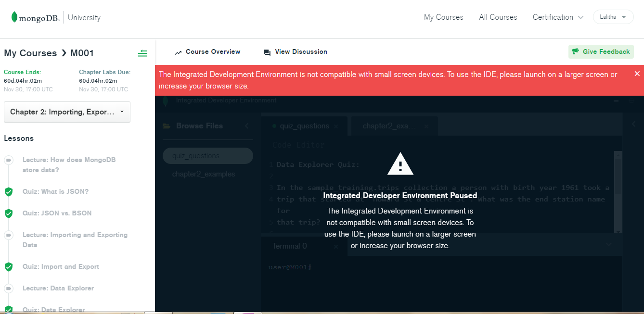Click the Give Feedback megaphone icon
The height and width of the screenshot is (314, 644).
[x=575, y=51]
